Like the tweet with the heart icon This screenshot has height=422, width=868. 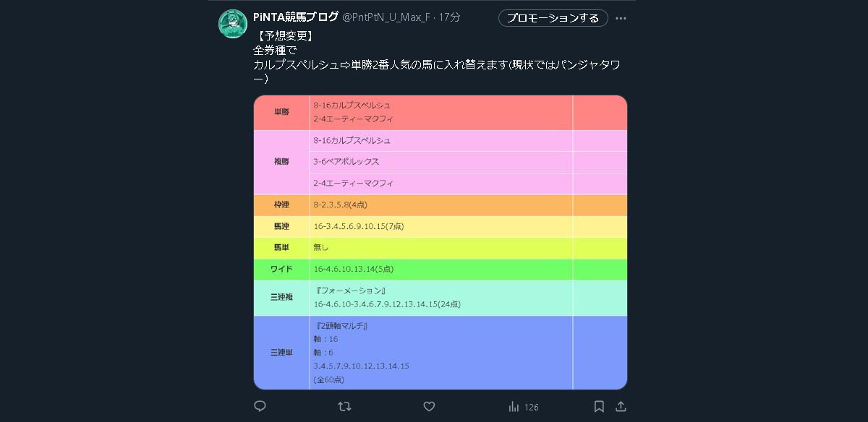click(429, 407)
